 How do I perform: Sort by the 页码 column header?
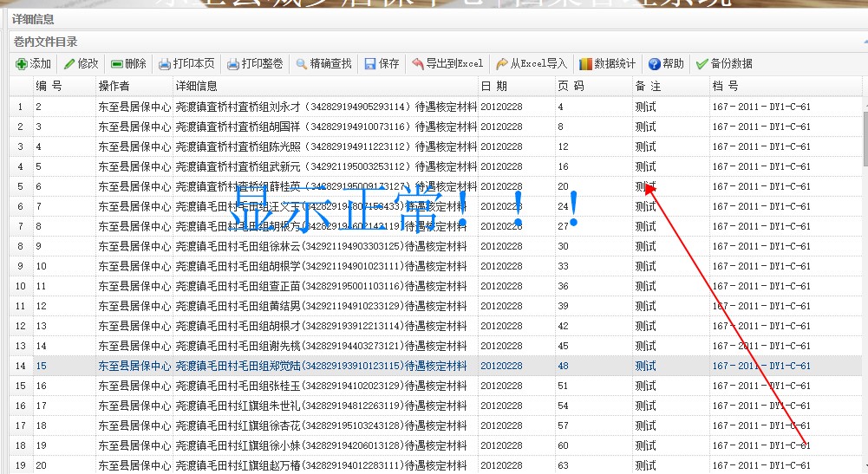(x=594, y=86)
